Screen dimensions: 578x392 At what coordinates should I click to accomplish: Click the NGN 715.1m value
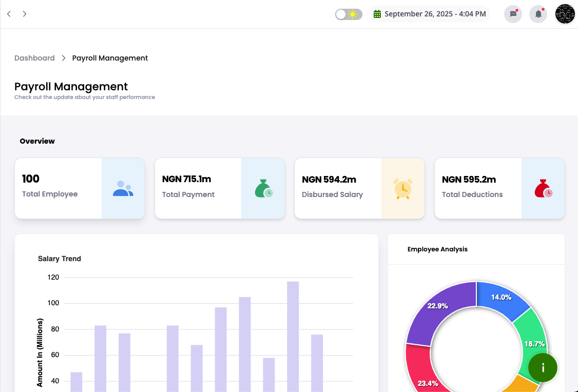[186, 179]
